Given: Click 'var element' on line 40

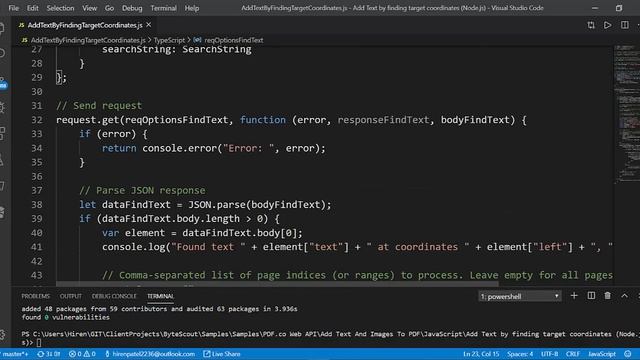Looking at the screenshot, I should pyautogui.click(x=133, y=233).
